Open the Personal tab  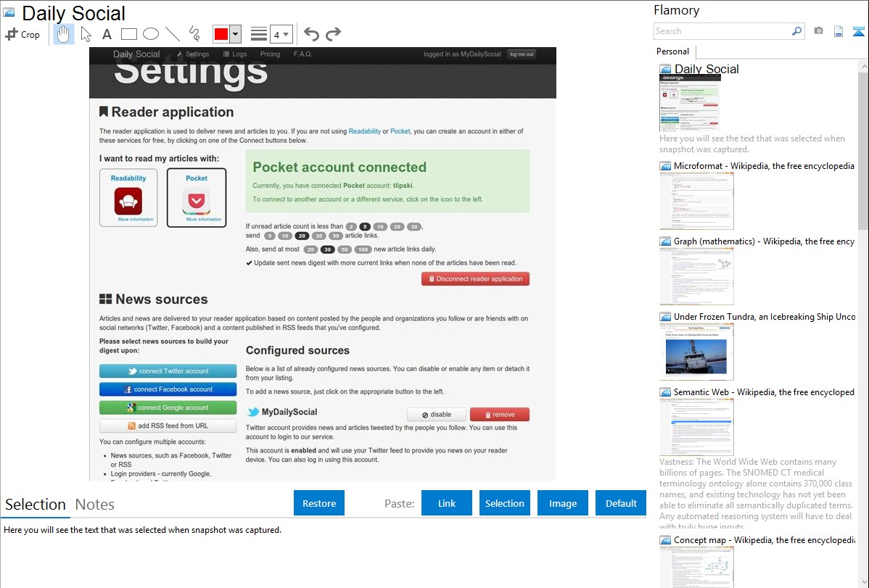pyautogui.click(x=673, y=51)
